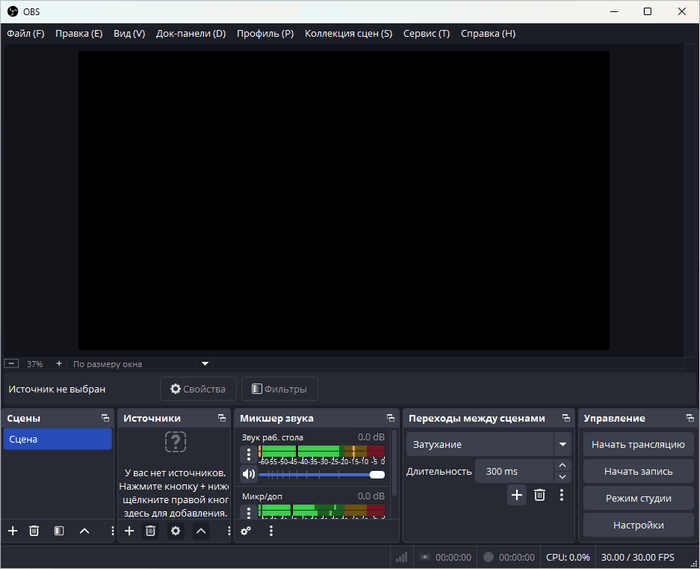Open source properties gear in Sources panel
The width and height of the screenshot is (700, 569).
coord(176,531)
